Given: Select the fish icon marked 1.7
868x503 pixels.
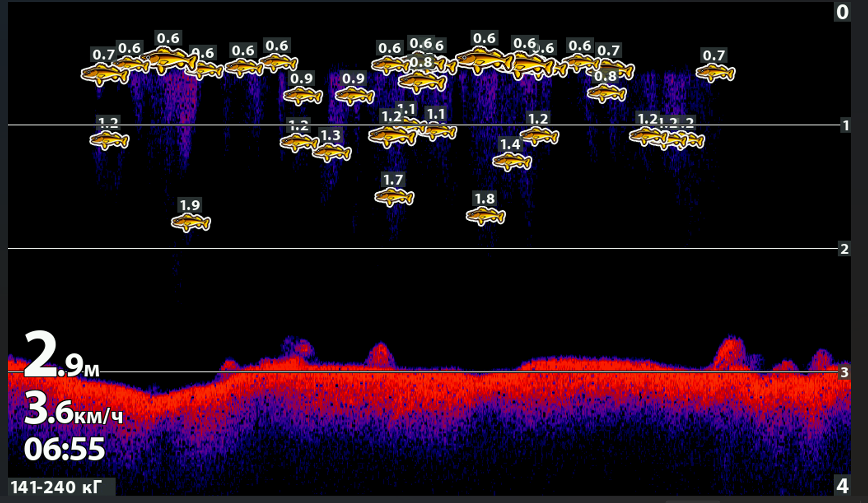Looking at the screenshot, I should (x=394, y=198).
